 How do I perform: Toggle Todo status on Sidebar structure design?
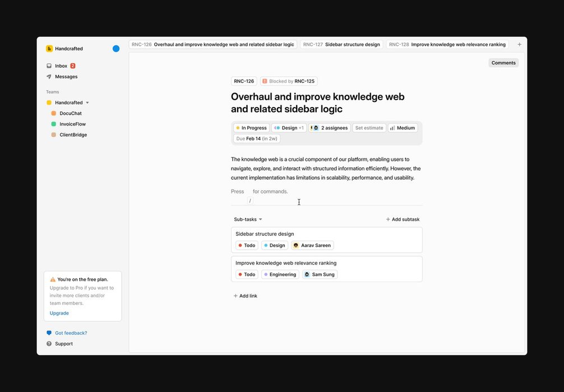247,245
